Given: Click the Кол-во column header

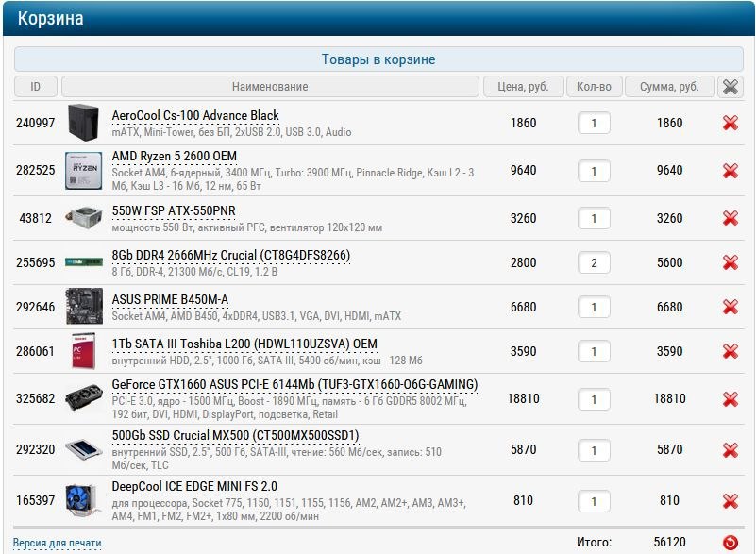Looking at the screenshot, I should pyautogui.click(x=594, y=87).
